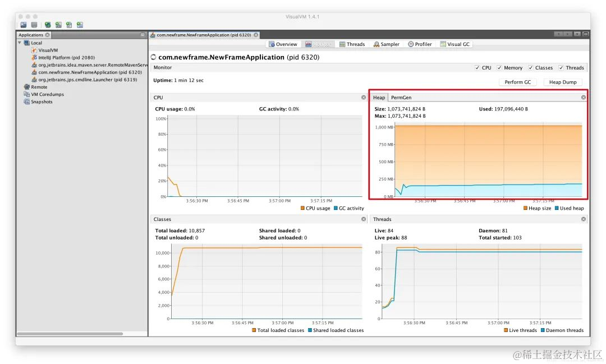Image resolution: width=606 pixels, height=364 pixels.
Task: Hide the Heap graph panel with its X
Action: click(x=584, y=98)
